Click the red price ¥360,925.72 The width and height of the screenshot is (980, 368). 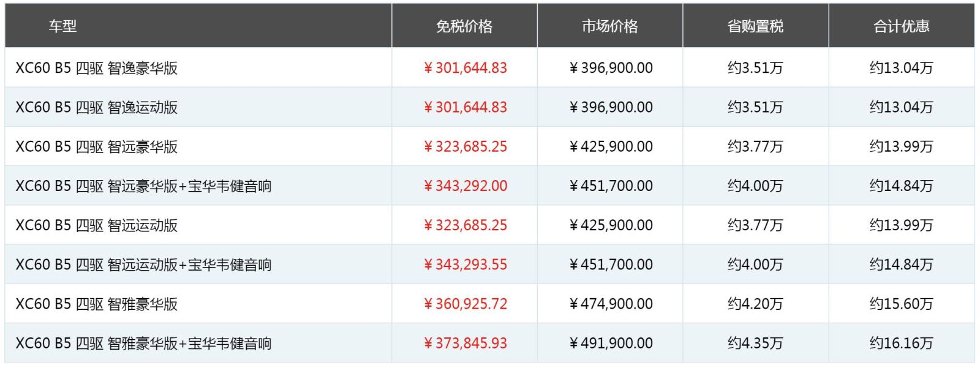click(x=466, y=304)
